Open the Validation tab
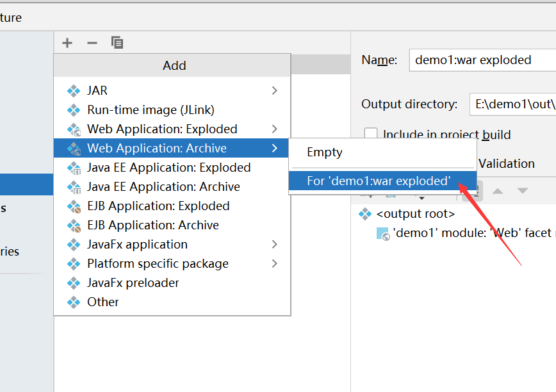This screenshot has height=392, width=556. pos(506,164)
